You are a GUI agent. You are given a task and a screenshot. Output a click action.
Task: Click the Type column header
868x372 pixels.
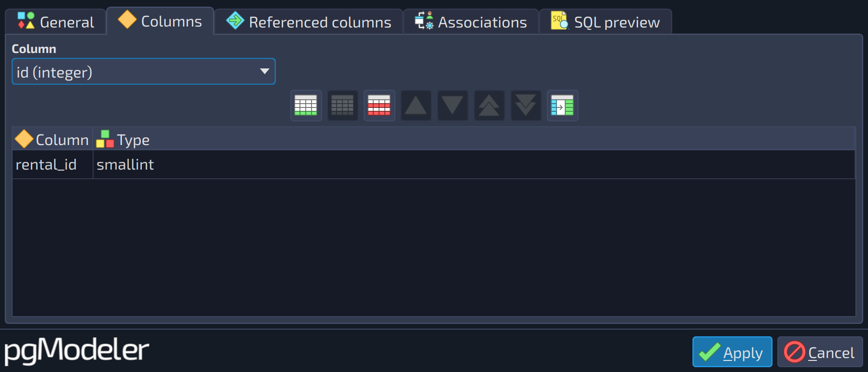pos(474,139)
